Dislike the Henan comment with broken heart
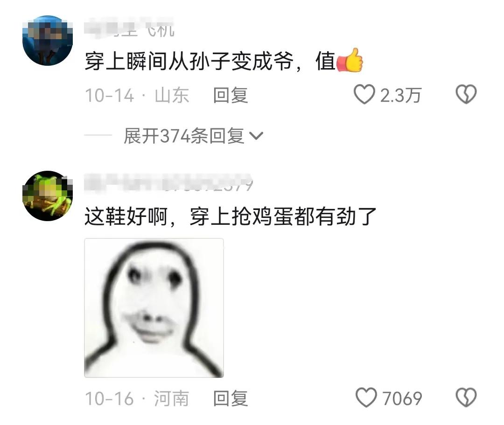504x425 pixels. tap(466, 397)
